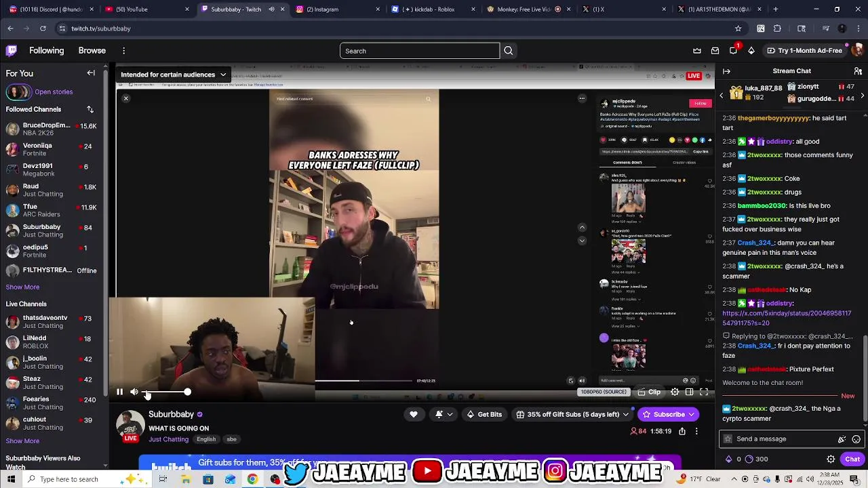Open the Windows Start menu
The width and height of the screenshot is (868, 488).
(x=11, y=479)
